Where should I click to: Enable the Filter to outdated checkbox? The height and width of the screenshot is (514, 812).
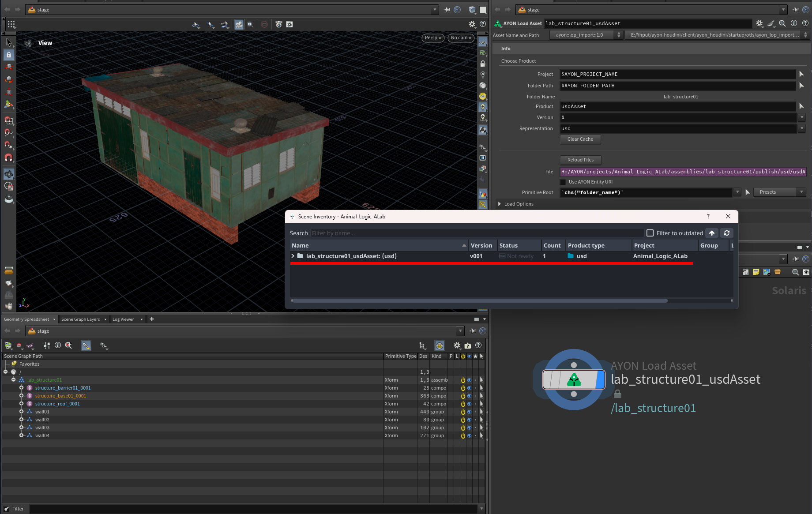tap(650, 233)
